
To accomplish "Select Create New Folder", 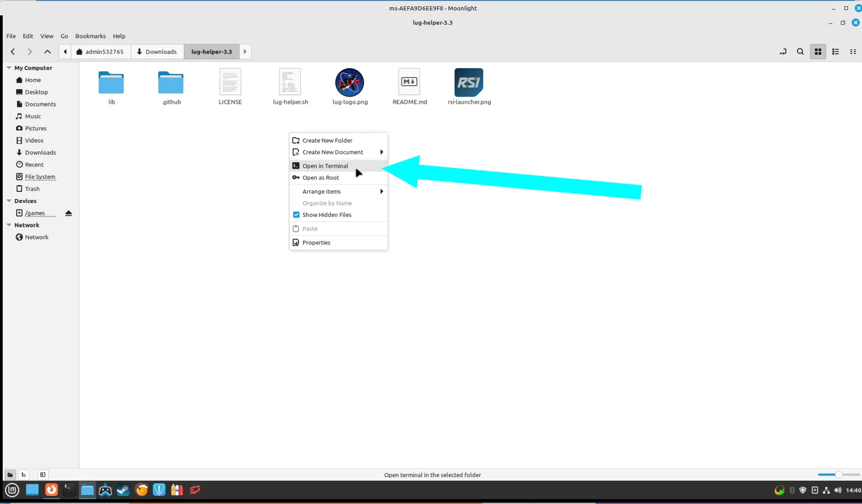I will (338, 141).
